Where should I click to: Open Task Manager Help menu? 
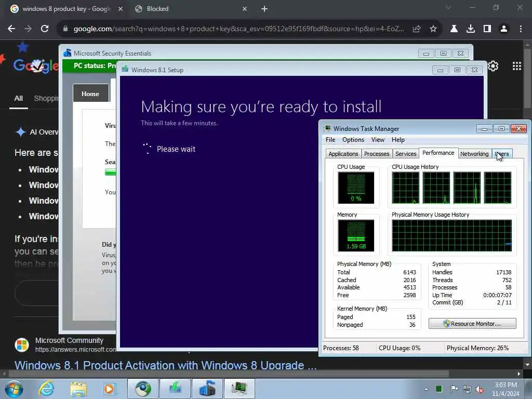click(x=398, y=140)
